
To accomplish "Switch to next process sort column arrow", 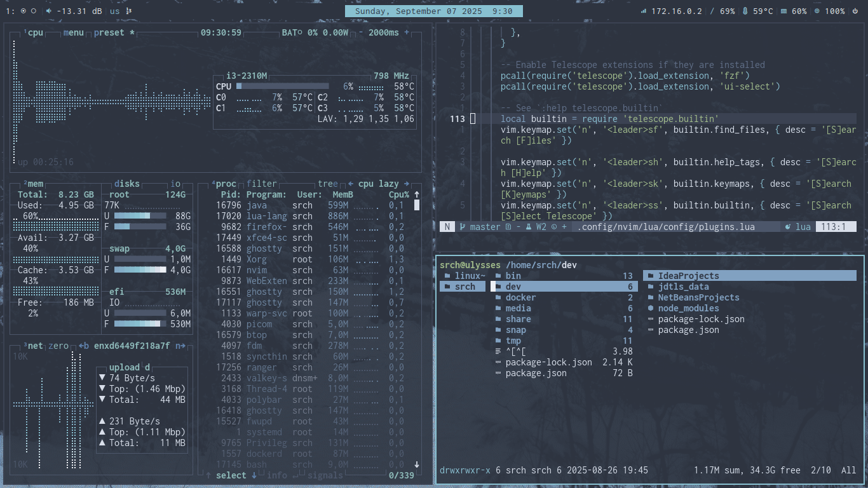I will coord(407,184).
